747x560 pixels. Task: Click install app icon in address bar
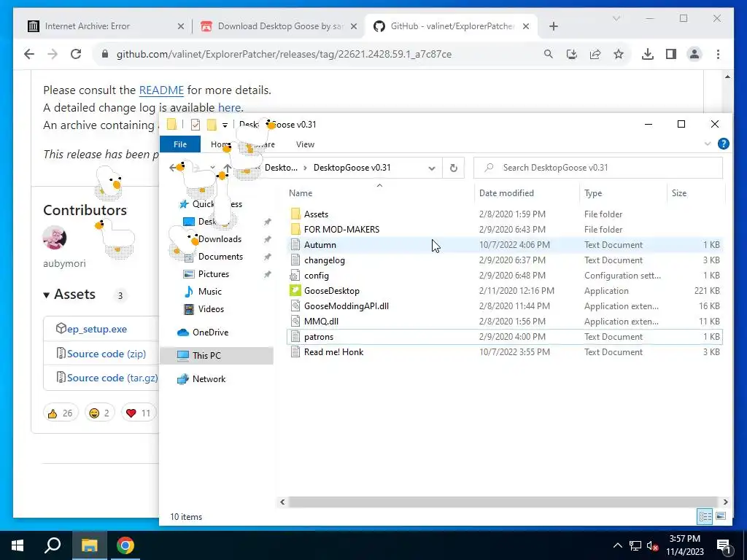coord(572,54)
